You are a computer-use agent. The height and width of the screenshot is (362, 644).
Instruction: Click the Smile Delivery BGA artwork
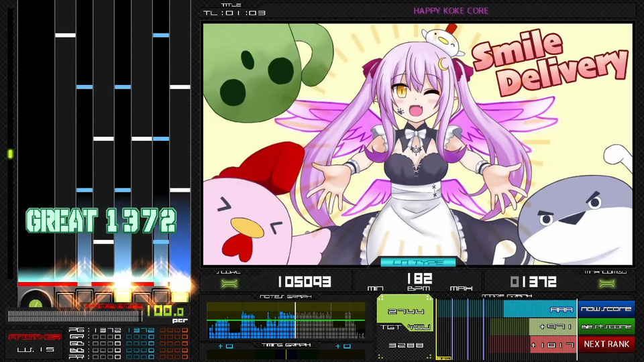(x=418, y=144)
